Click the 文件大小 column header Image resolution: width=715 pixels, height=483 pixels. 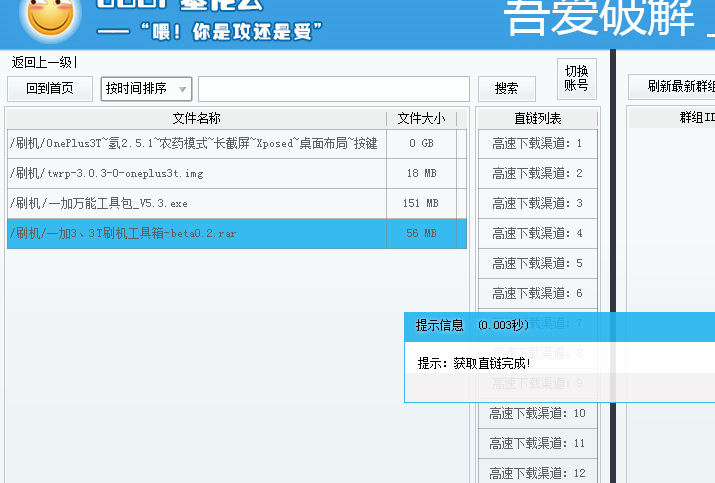point(421,119)
